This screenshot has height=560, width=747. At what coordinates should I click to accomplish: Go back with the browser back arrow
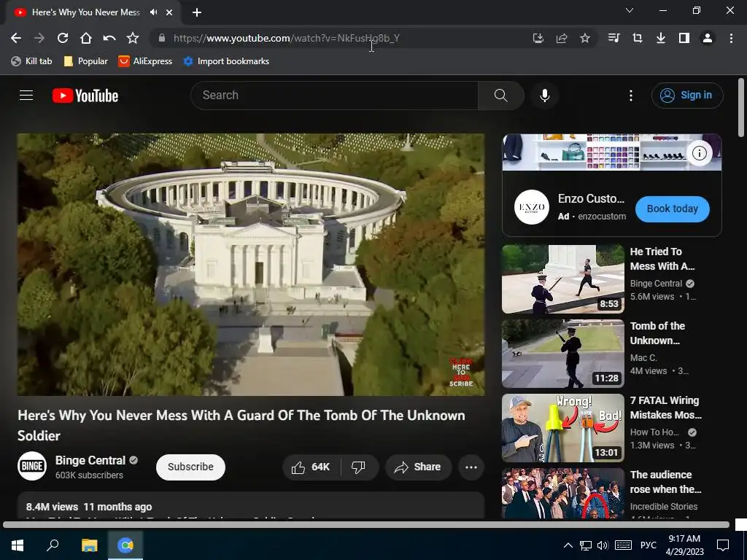(x=16, y=38)
